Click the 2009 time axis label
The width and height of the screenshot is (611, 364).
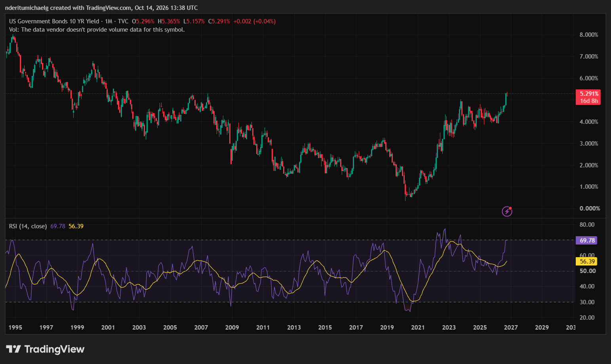click(232, 328)
